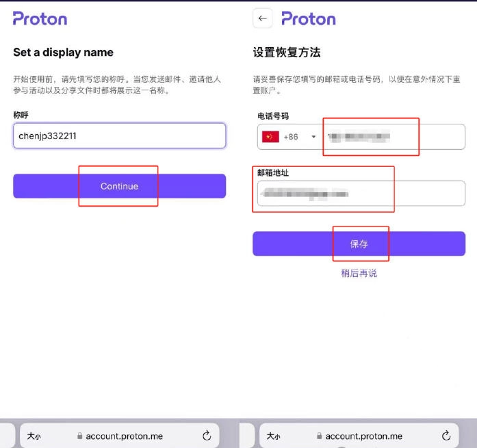Screen dimensions: 477x448
Task: Go back using the arrow beside Proton logo
Action: click(263, 18)
